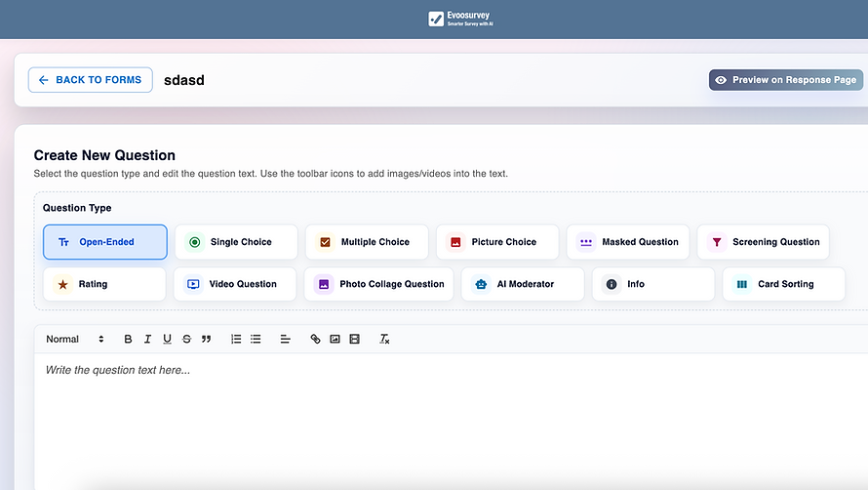The height and width of the screenshot is (490, 868).
Task: Insert a blockquote
Action: 206,339
